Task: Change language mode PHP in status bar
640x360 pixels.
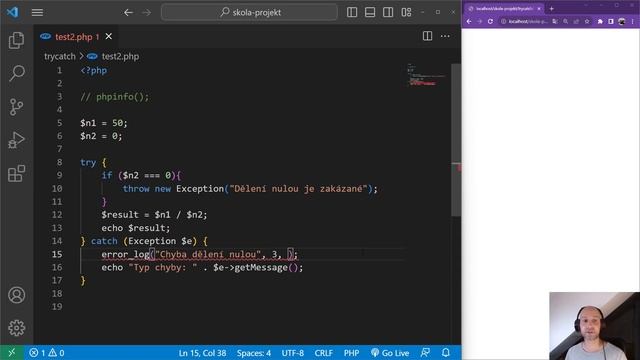Action: point(351,353)
